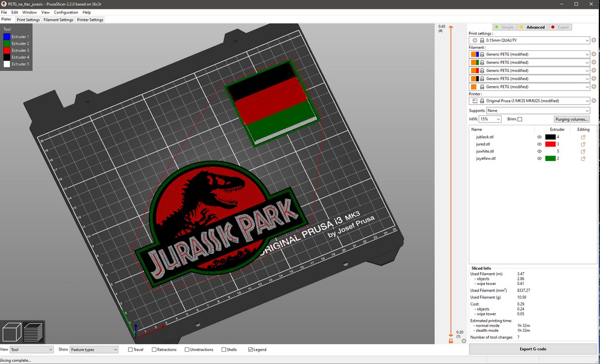Open the Help menu

pyautogui.click(x=87, y=12)
